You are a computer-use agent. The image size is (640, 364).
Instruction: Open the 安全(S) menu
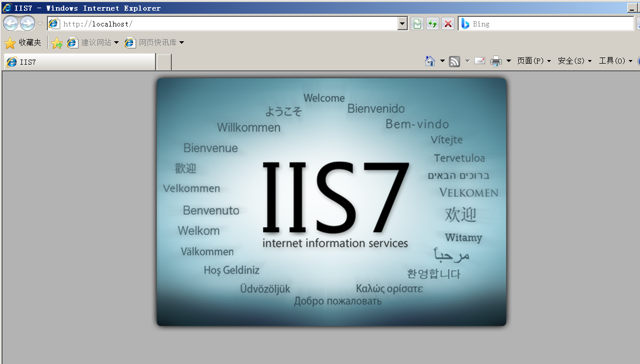(574, 61)
